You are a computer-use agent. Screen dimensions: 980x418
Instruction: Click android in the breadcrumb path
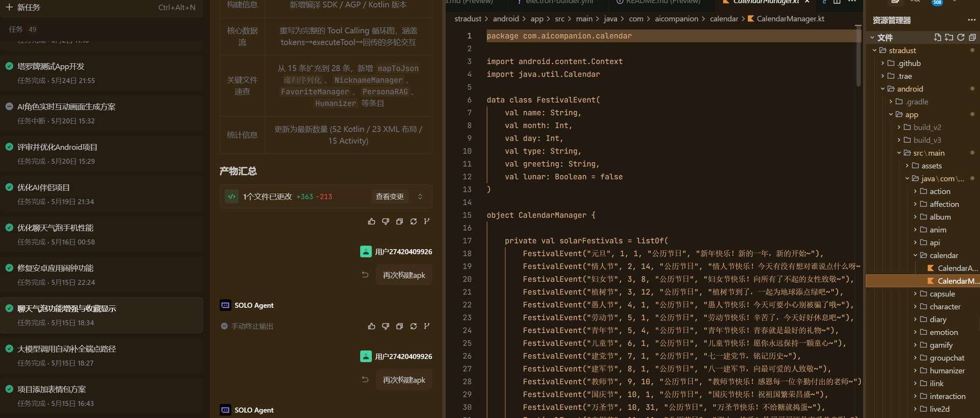click(506, 19)
